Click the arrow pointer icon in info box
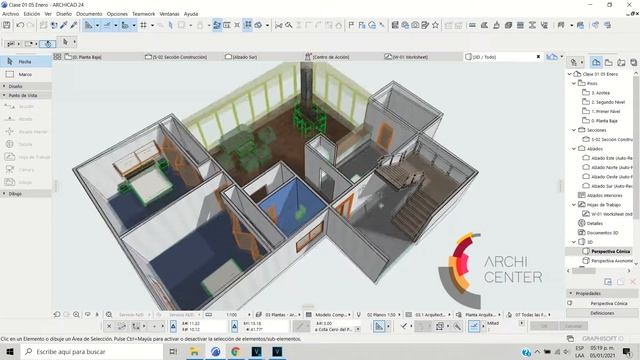The image size is (640, 360). pos(65,42)
